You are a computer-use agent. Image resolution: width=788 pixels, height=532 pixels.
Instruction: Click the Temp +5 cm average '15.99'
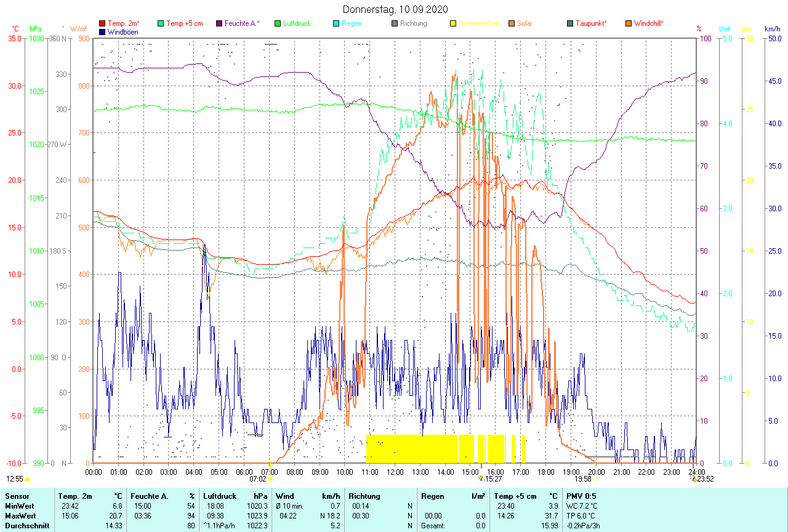point(549,526)
